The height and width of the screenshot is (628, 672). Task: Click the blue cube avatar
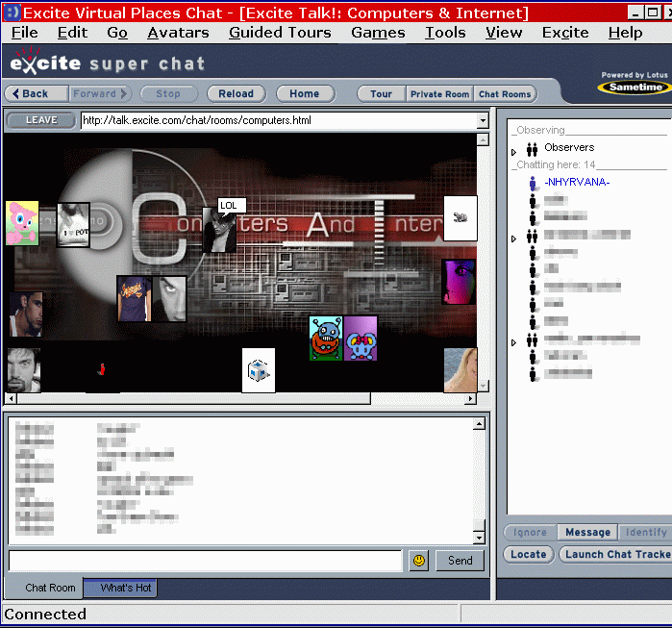click(258, 370)
